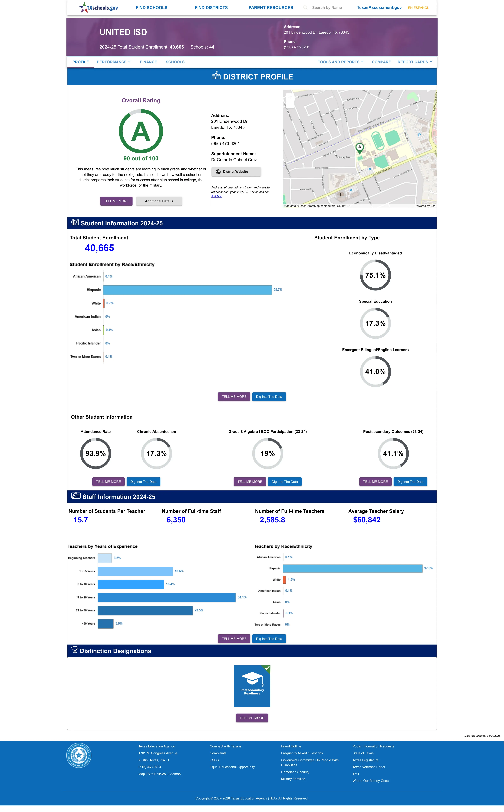The image size is (504, 812).
Task: Click the Distinction Designations trophy icon
Action: pos(75,650)
